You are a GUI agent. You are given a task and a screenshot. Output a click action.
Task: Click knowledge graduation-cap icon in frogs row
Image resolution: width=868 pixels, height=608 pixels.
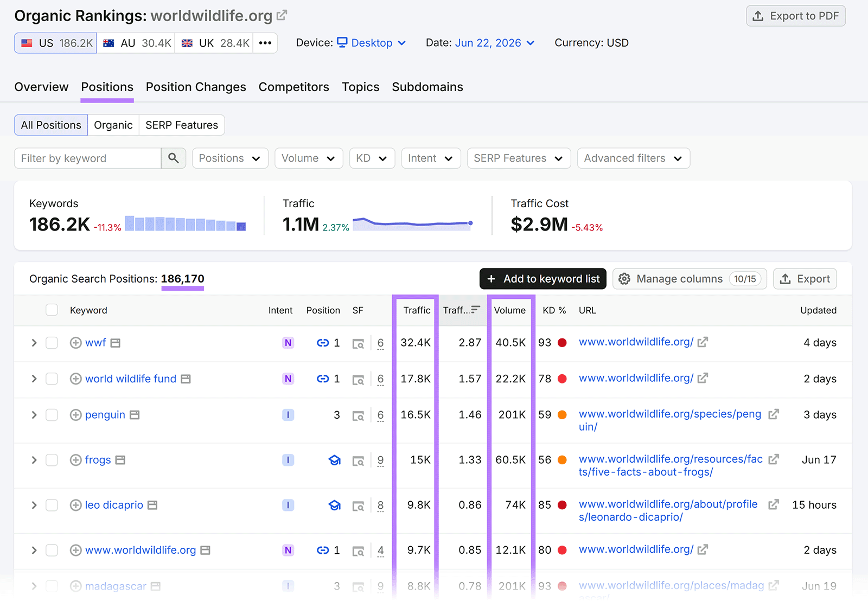point(335,460)
